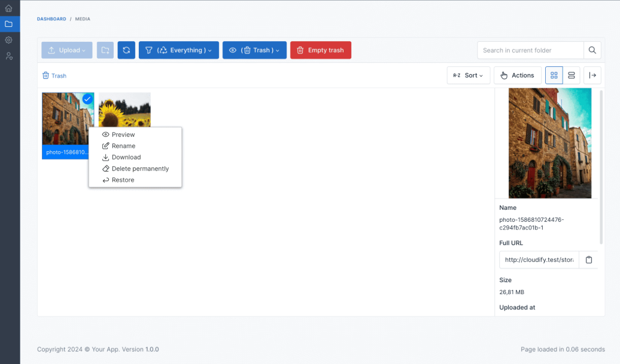This screenshot has height=364, width=620.
Task: Choose Preview in context menu
Action: click(x=135, y=134)
